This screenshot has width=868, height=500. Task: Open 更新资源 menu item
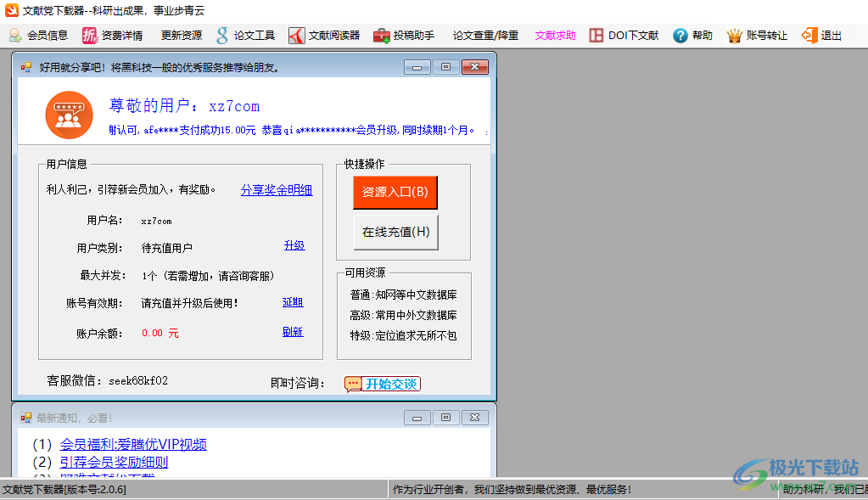[182, 36]
